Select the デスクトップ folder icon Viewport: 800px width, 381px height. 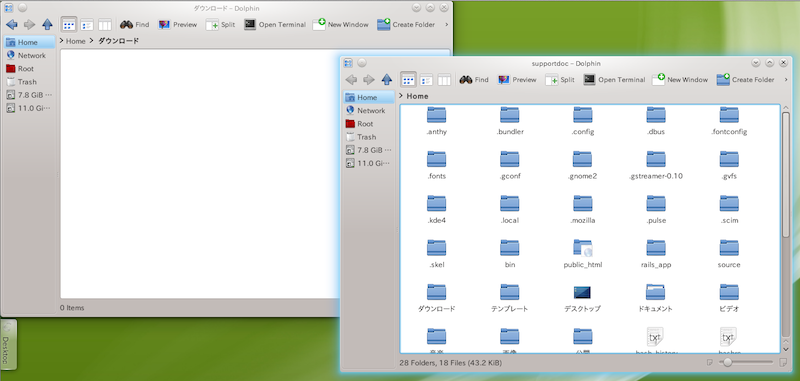click(x=583, y=293)
